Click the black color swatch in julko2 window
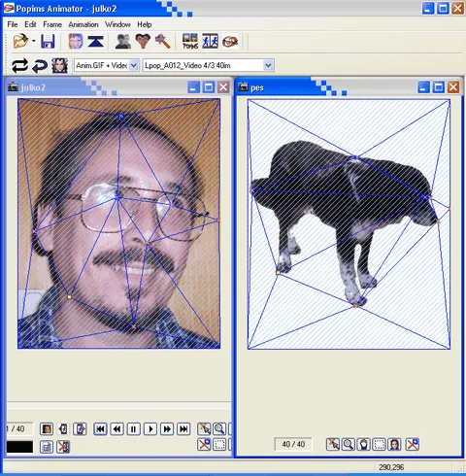This screenshot has width=466, height=476. tap(19, 447)
